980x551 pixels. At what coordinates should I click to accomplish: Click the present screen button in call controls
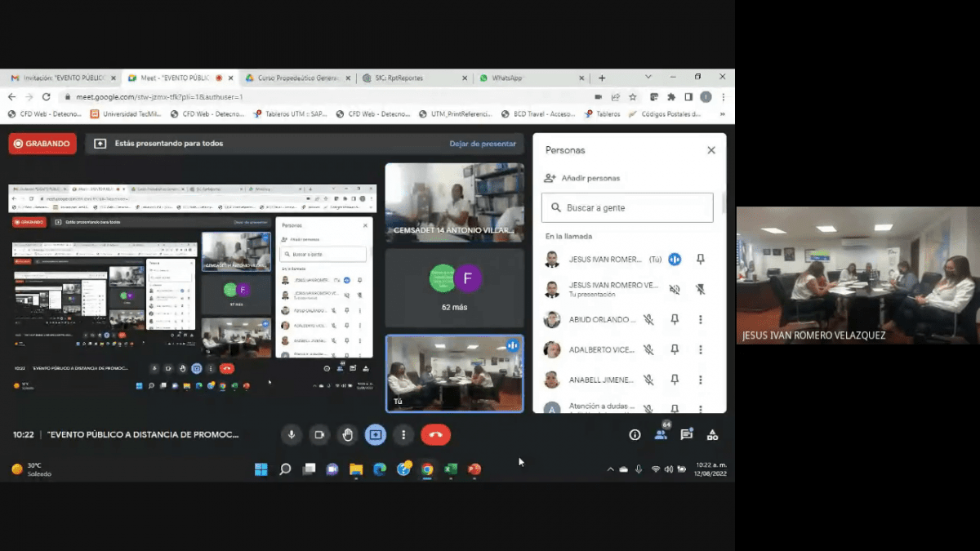pos(375,435)
